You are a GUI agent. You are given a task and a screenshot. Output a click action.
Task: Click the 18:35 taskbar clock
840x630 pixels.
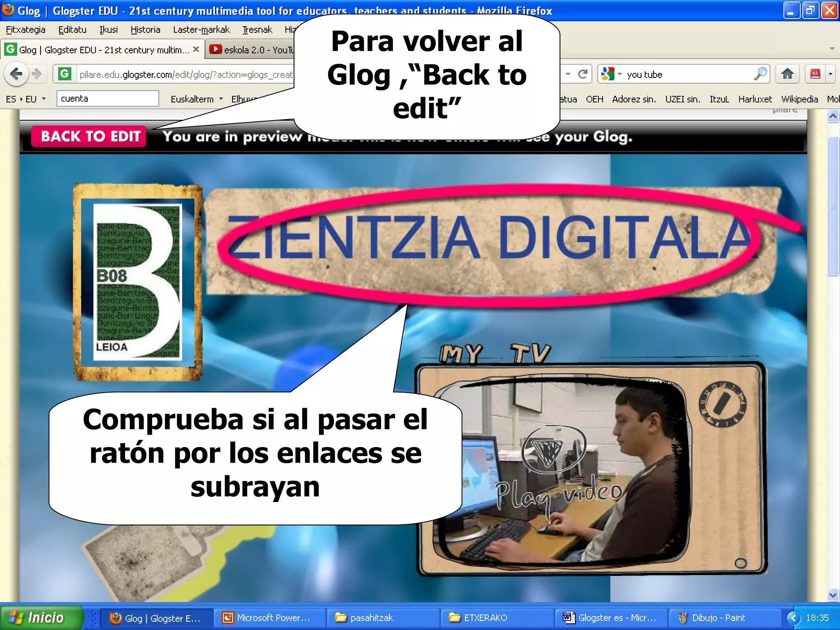tap(817, 618)
